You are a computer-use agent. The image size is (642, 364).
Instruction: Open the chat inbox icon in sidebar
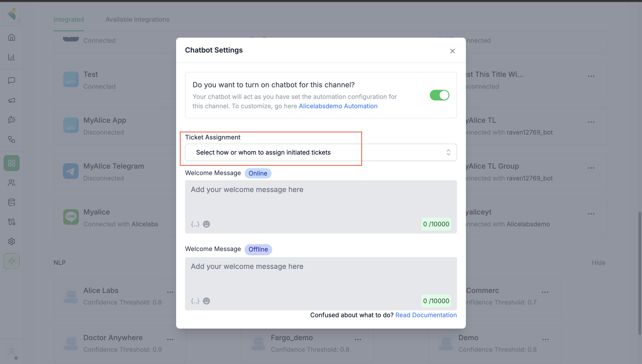coord(12,80)
